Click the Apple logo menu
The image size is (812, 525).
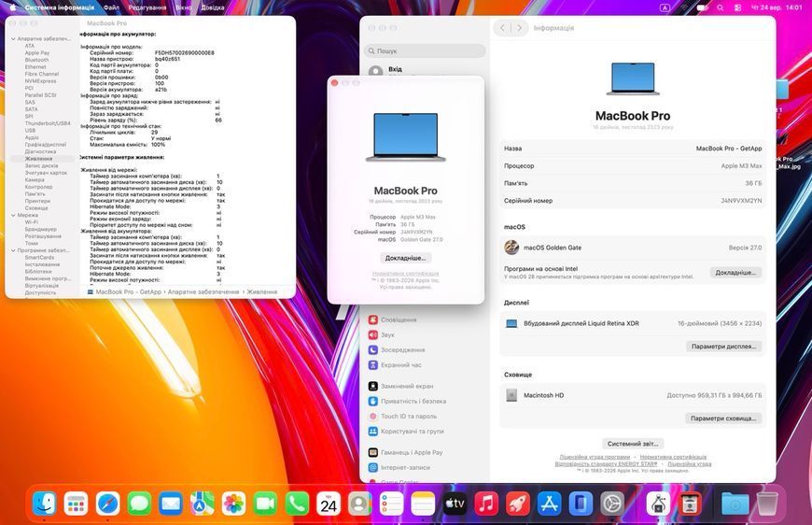pos(13,7)
